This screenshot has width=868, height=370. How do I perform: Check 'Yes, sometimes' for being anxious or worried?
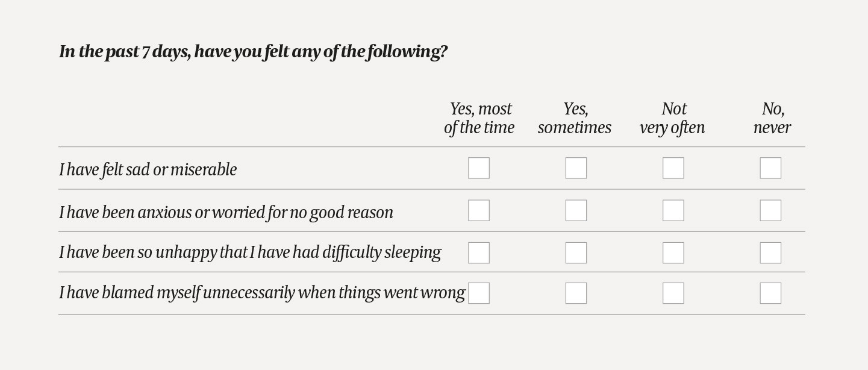(576, 210)
